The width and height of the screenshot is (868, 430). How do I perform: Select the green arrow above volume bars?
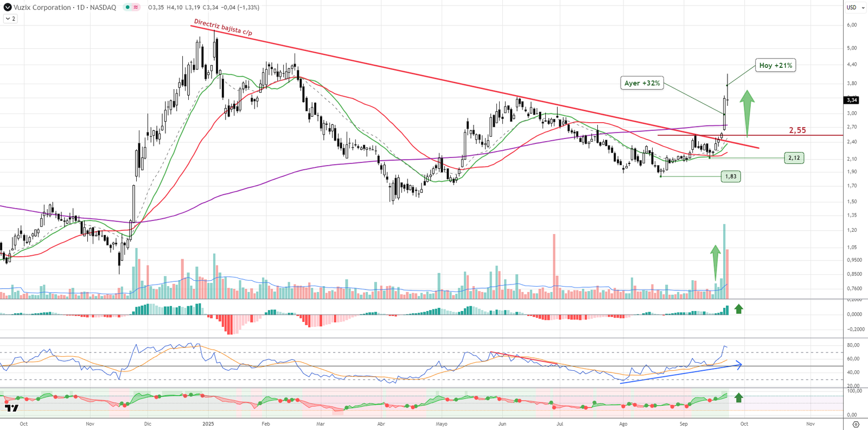point(716,262)
